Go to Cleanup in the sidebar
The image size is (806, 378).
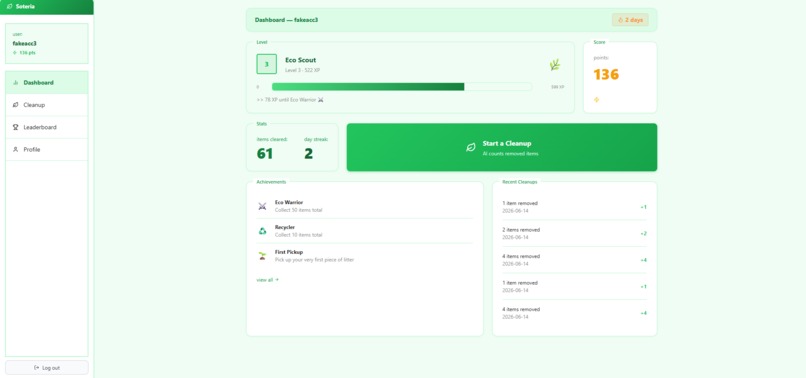pos(47,105)
